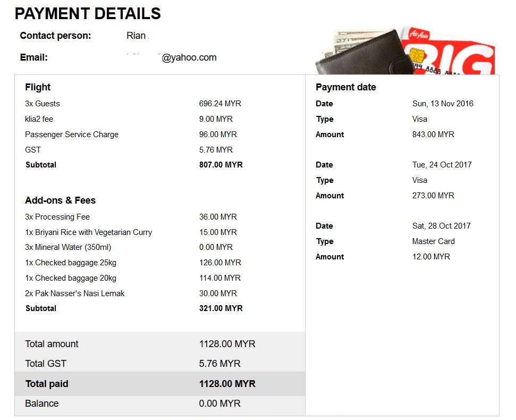The width and height of the screenshot is (516, 420).
Task: Click contact person name Rian
Action: [136, 36]
